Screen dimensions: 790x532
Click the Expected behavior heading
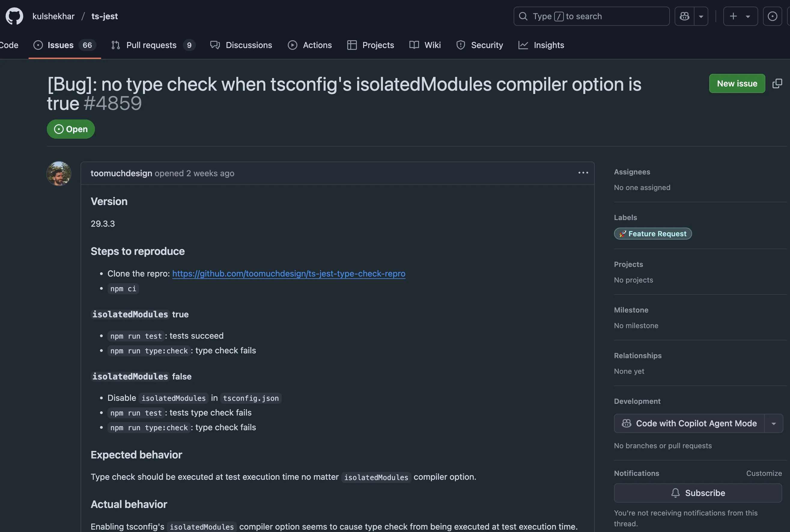[136, 455]
